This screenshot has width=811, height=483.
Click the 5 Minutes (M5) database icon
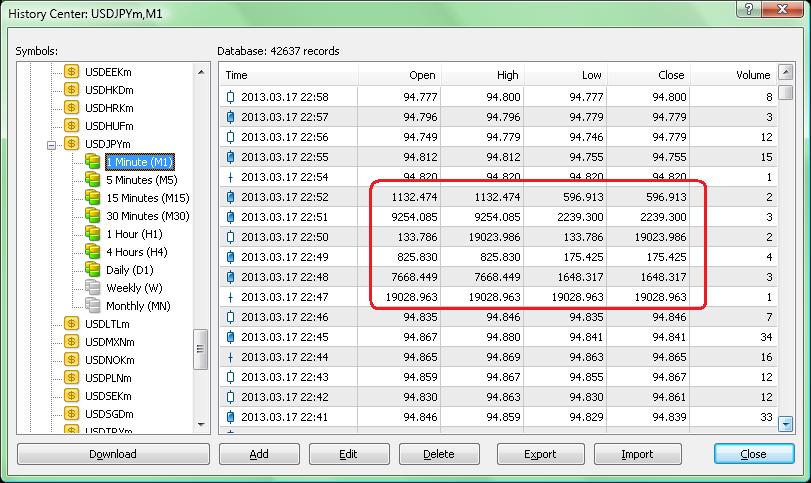click(x=93, y=179)
